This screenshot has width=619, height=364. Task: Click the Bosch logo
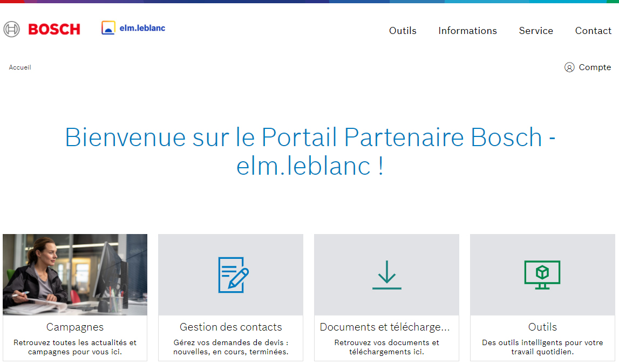[x=42, y=29]
